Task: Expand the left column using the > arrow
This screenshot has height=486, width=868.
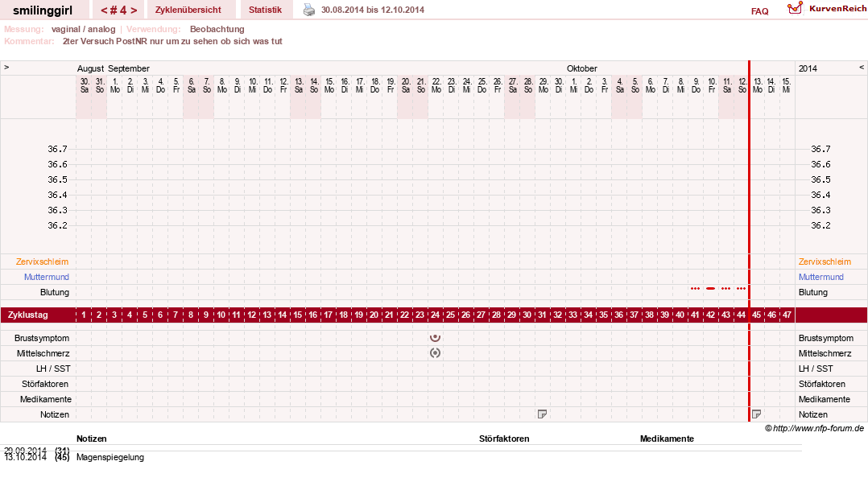Action: pyautogui.click(x=6, y=67)
